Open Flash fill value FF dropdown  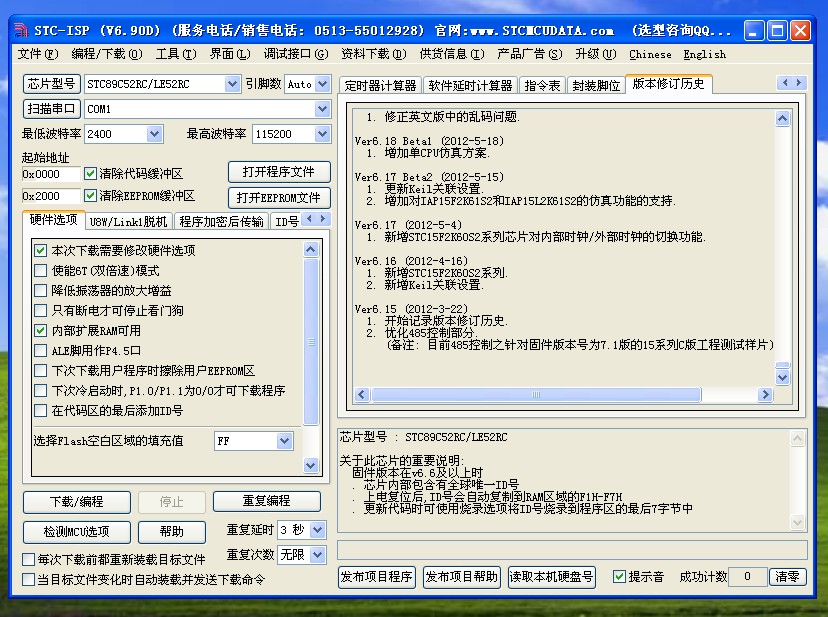285,441
